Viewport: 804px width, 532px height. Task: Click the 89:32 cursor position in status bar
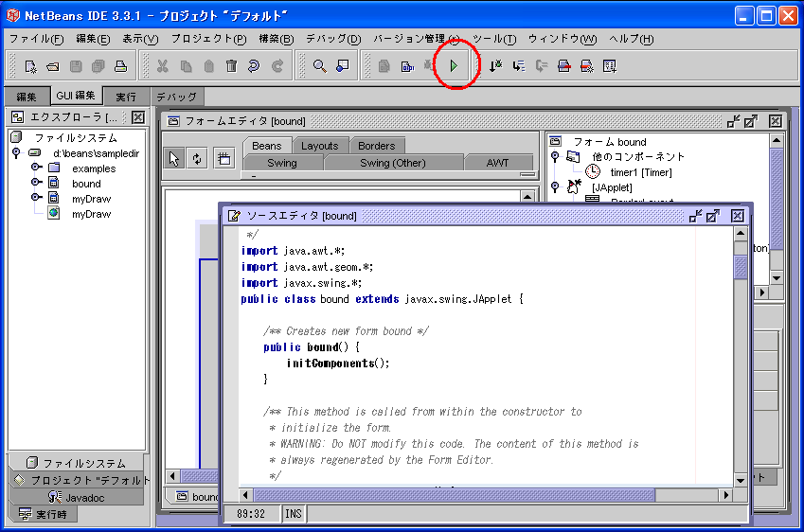(x=251, y=514)
